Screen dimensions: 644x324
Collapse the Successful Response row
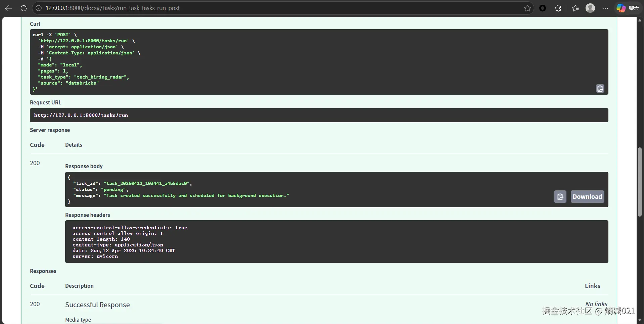coord(97,305)
